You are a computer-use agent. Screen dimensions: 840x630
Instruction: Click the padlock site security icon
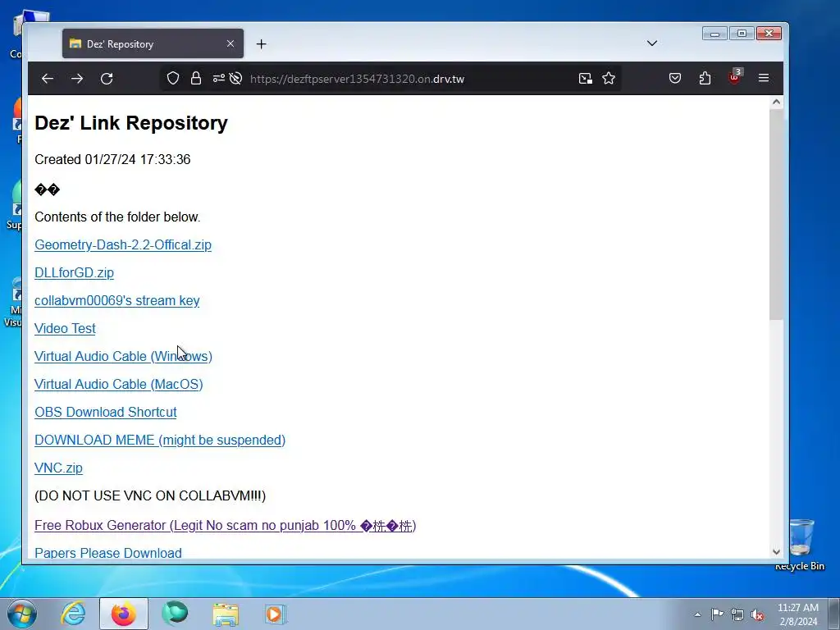click(196, 78)
